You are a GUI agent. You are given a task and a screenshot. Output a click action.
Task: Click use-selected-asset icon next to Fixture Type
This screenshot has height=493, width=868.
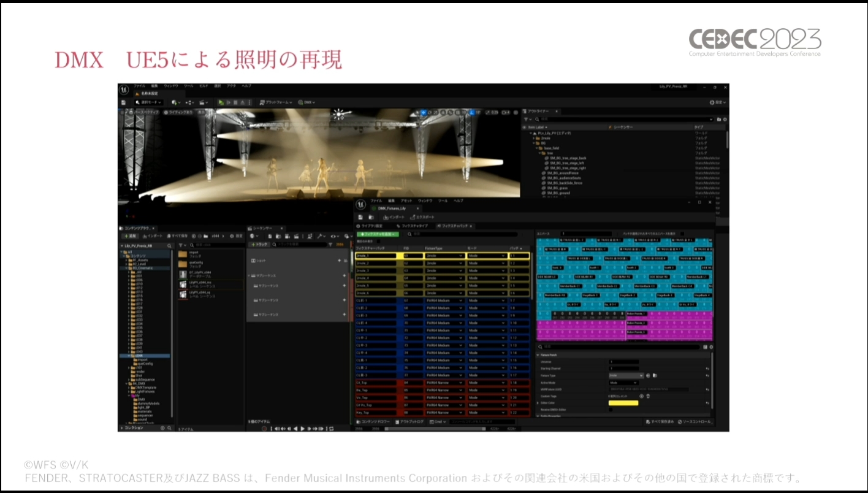coord(648,375)
